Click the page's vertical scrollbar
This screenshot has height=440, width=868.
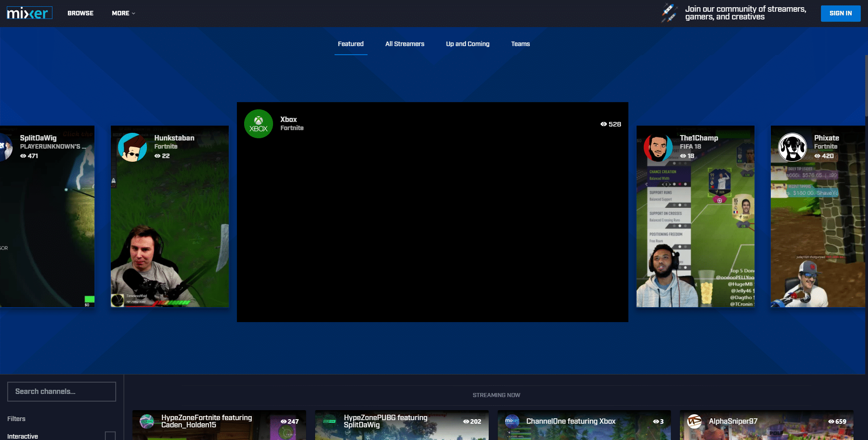tap(866, 86)
